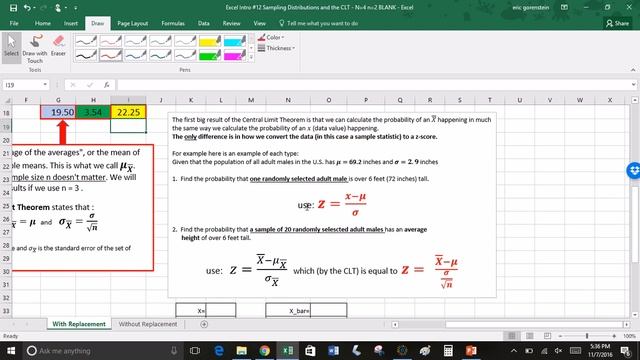
Task: Switch to Page Break Preview in status bar
Action: tap(547, 336)
